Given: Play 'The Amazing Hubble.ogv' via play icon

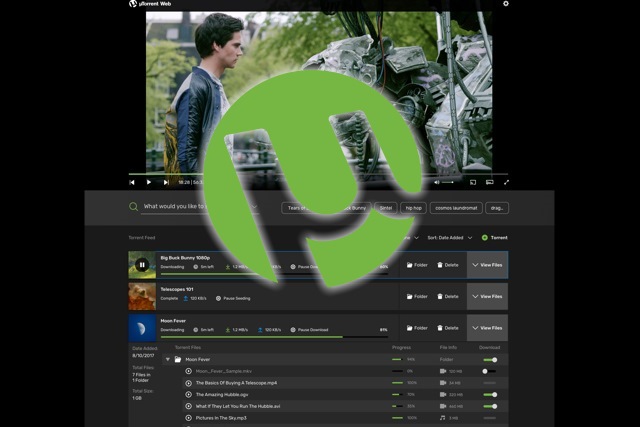Looking at the screenshot, I should pyautogui.click(x=189, y=395).
